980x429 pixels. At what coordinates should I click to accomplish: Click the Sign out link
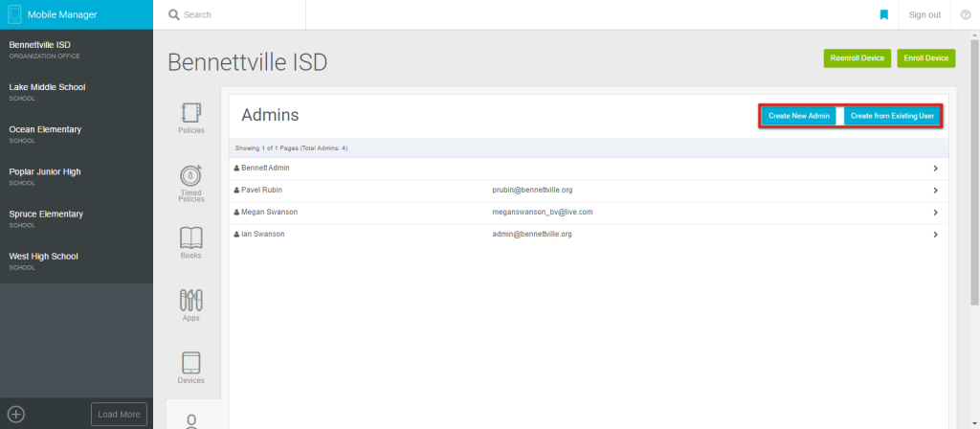point(924,14)
